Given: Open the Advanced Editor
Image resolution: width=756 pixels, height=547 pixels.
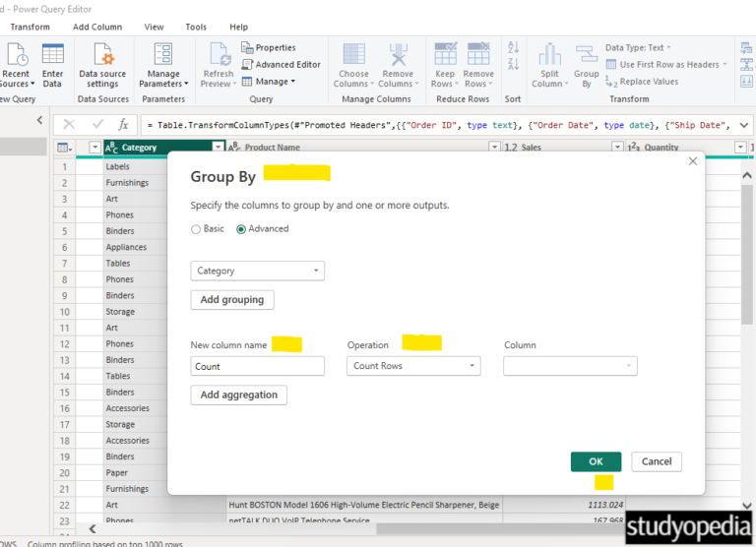Looking at the screenshot, I should (282, 65).
